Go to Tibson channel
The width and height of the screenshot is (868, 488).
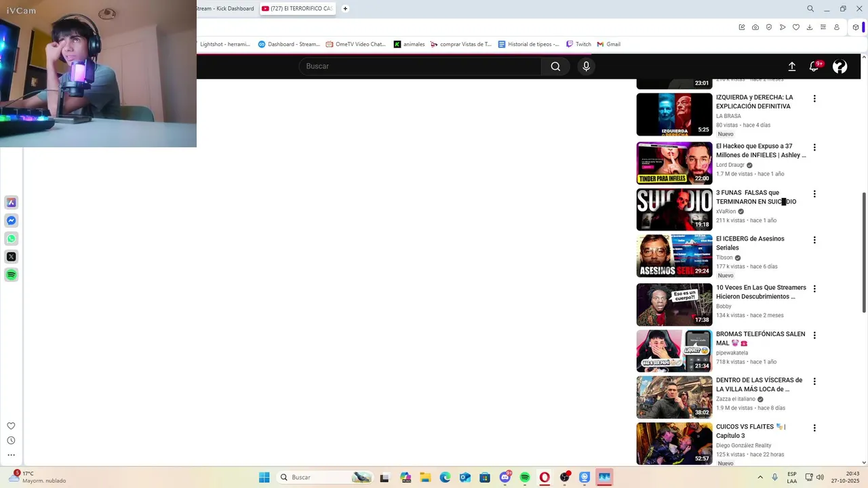click(724, 258)
